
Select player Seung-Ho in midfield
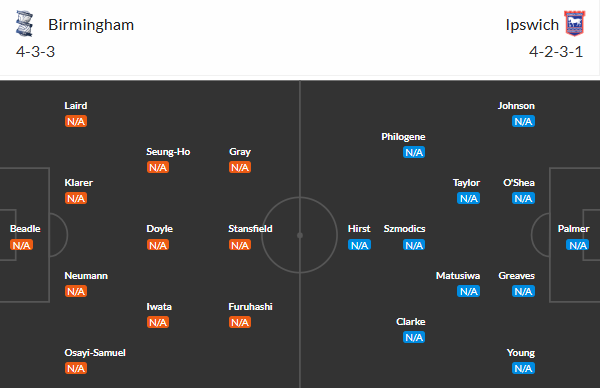[168, 152]
